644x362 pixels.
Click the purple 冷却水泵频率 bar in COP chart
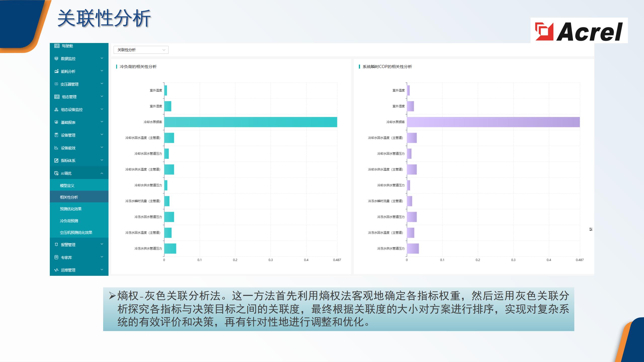[x=493, y=122]
